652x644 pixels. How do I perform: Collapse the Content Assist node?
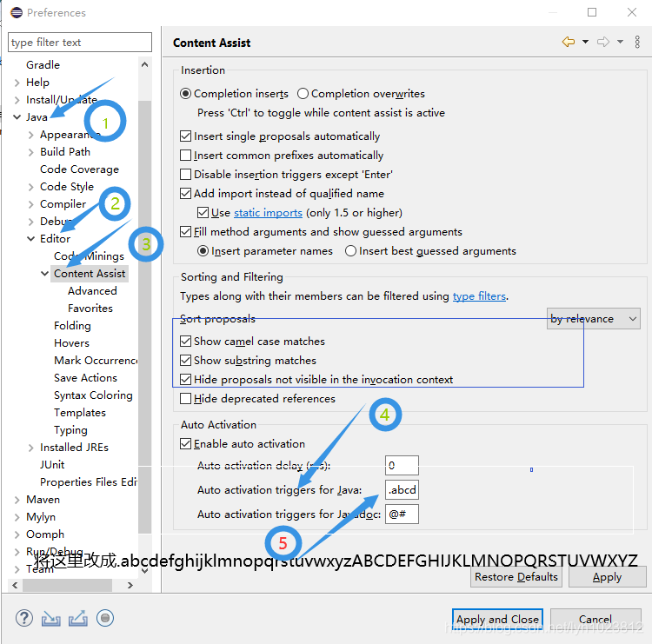[x=45, y=274]
